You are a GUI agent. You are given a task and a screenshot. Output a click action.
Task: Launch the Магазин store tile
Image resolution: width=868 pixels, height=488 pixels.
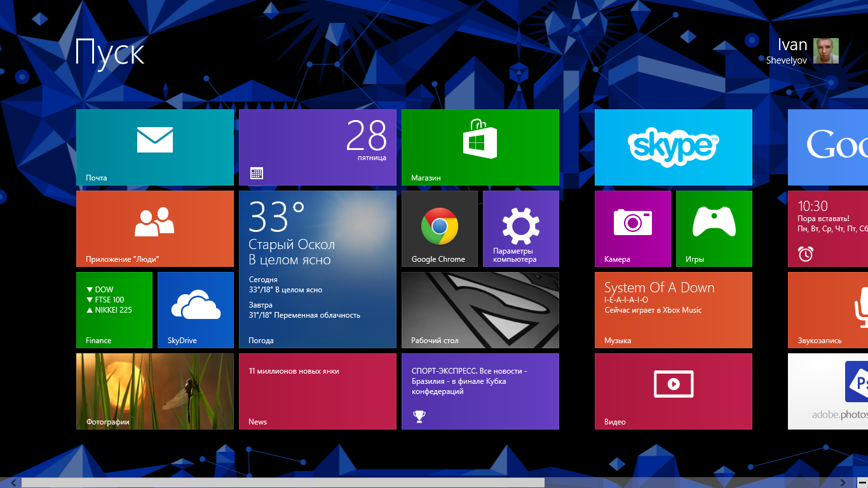[x=480, y=147]
